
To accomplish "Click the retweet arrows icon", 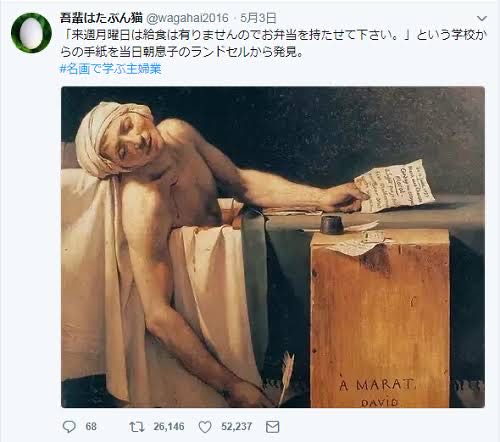I will pyautogui.click(x=137, y=427).
